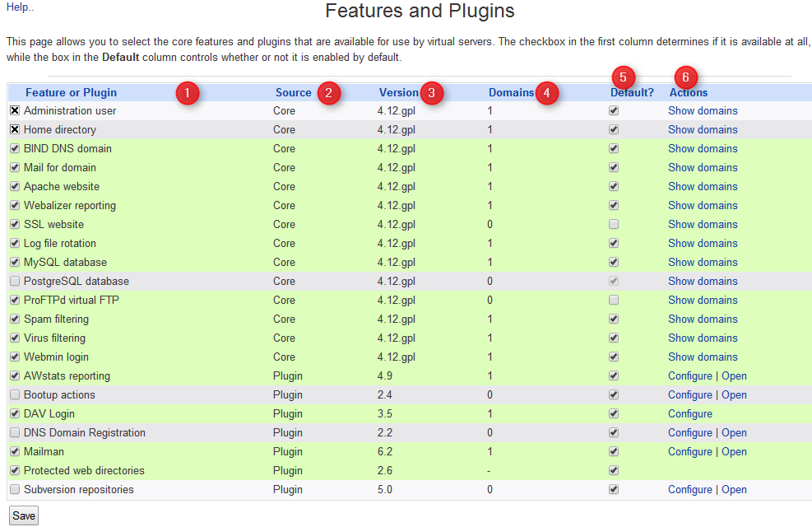This screenshot has height=527, width=812.
Task: Uncheck the Mailman plugin checkbox
Action: (x=15, y=452)
